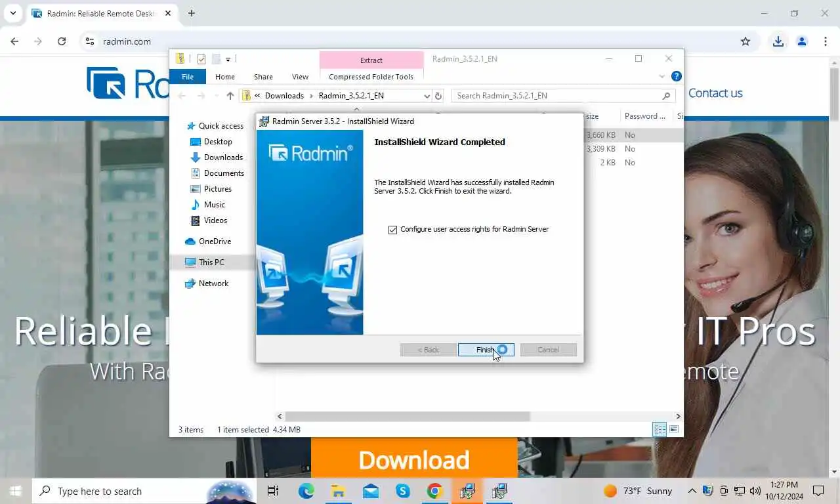The height and width of the screenshot is (504, 840).
Task: Open Task View on the taskbar
Action: coord(273,491)
